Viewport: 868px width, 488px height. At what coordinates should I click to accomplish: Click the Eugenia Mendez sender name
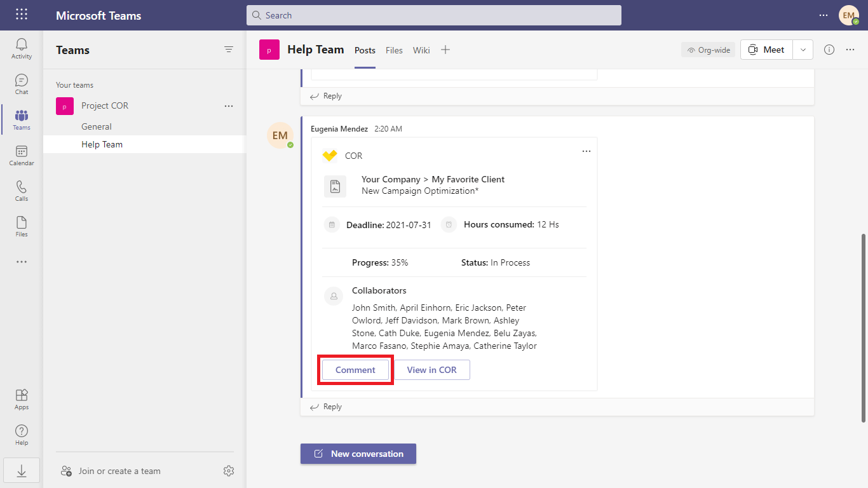(339, 129)
